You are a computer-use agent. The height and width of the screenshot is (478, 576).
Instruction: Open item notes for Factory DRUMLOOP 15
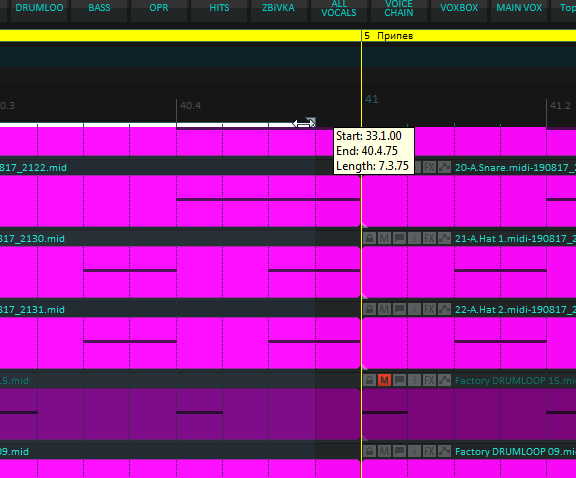(399, 380)
